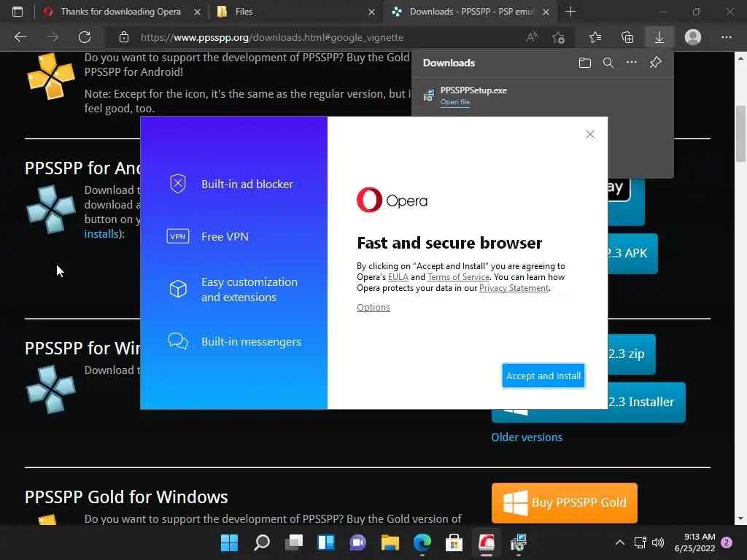Open the browser profile avatar
Viewport: 747px width, 560px height.
pos(693,37)
